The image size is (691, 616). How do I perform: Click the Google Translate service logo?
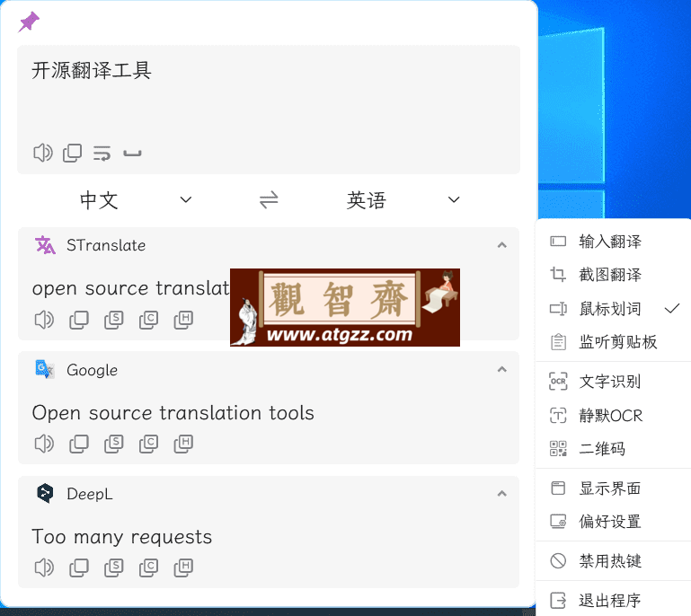45,369
